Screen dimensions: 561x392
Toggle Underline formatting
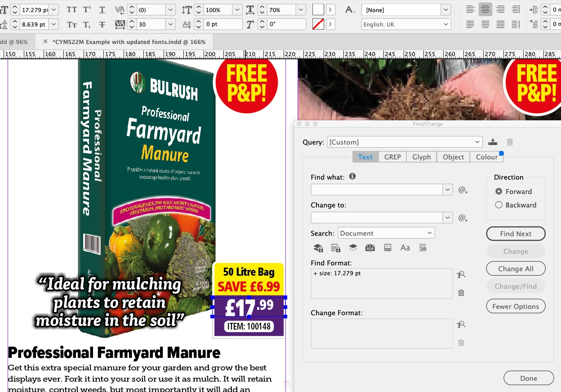[102, 10]
